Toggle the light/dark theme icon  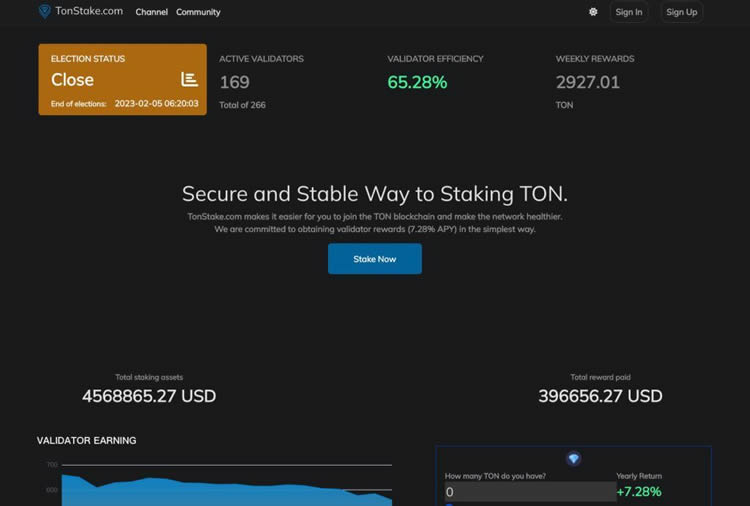point(593,12)
